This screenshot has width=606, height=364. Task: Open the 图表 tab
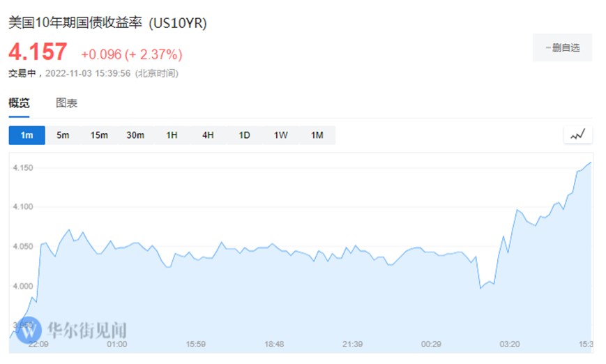(66, 103)
